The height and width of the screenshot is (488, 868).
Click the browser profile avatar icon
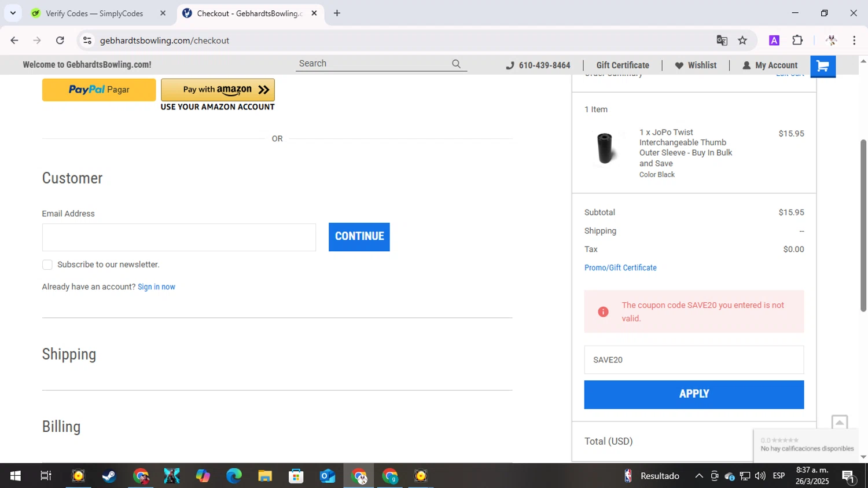coord(832,41)
